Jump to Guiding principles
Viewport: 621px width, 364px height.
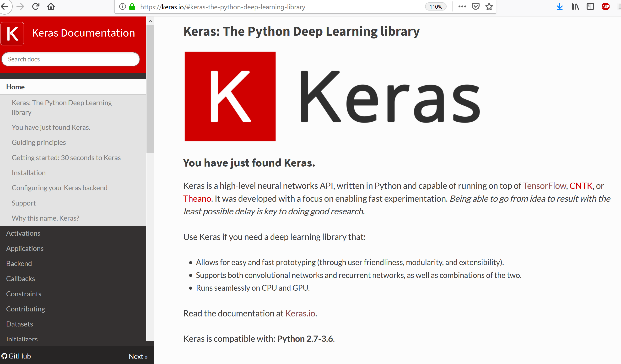(39, 142)
